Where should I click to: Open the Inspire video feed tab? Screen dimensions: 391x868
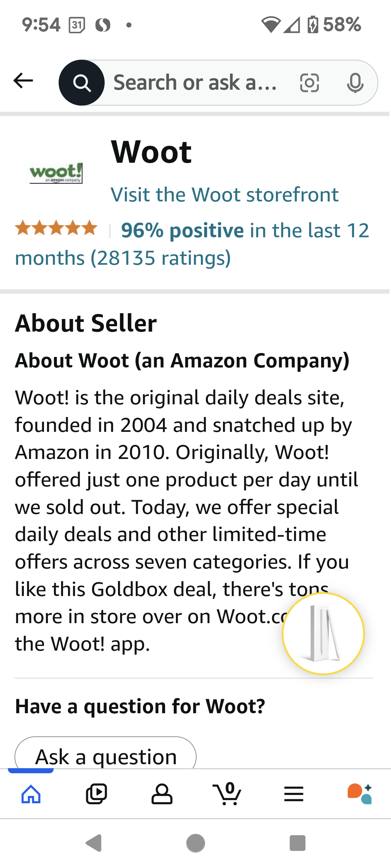click(x=96, y=794)
